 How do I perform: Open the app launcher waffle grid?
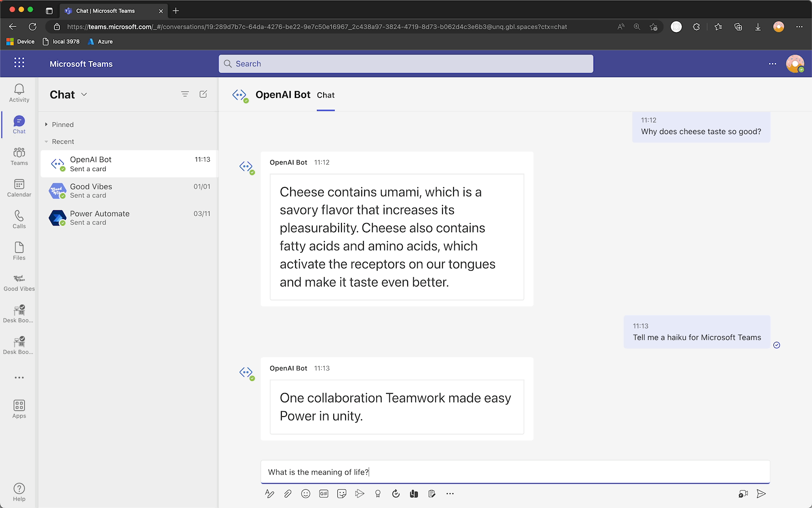coord(19,63)
